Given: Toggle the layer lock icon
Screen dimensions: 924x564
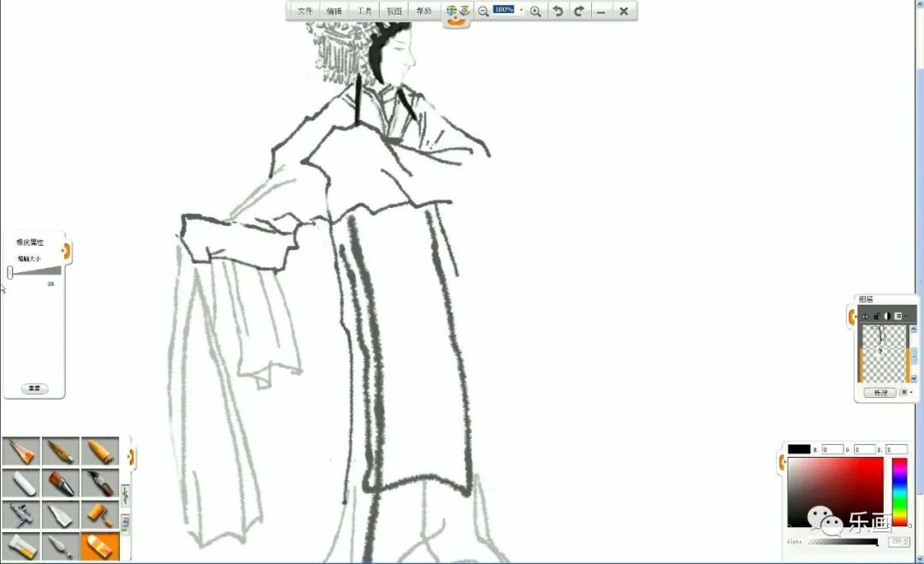Looking at the screenshot, I should pyautogui.click(x=876, y=316).
